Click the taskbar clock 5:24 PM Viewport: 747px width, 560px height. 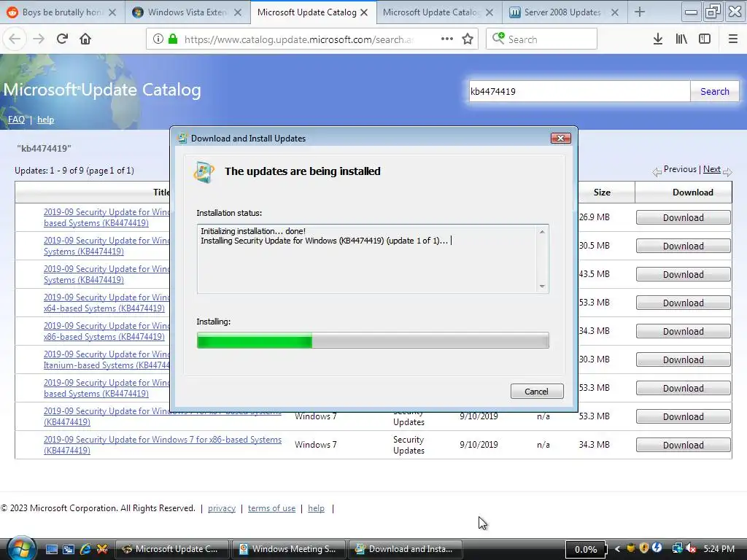[x=719, y=549]
